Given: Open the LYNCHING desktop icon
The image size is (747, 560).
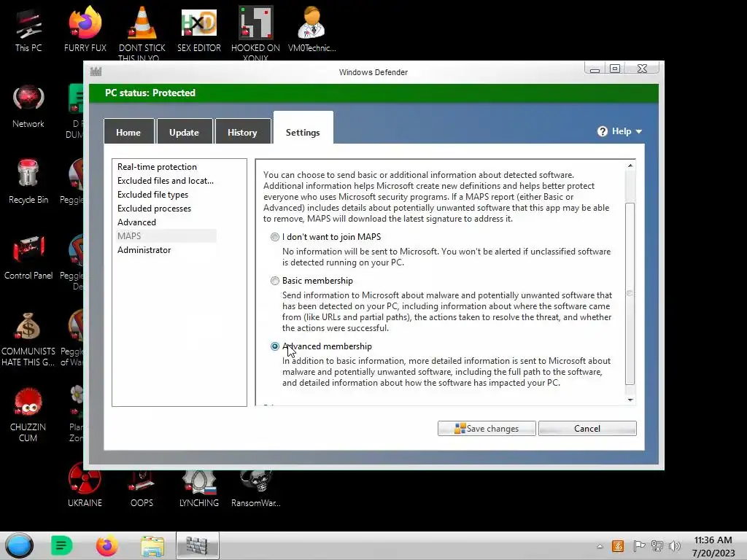Looking at the screenshot, I should [x=198, y=489].
